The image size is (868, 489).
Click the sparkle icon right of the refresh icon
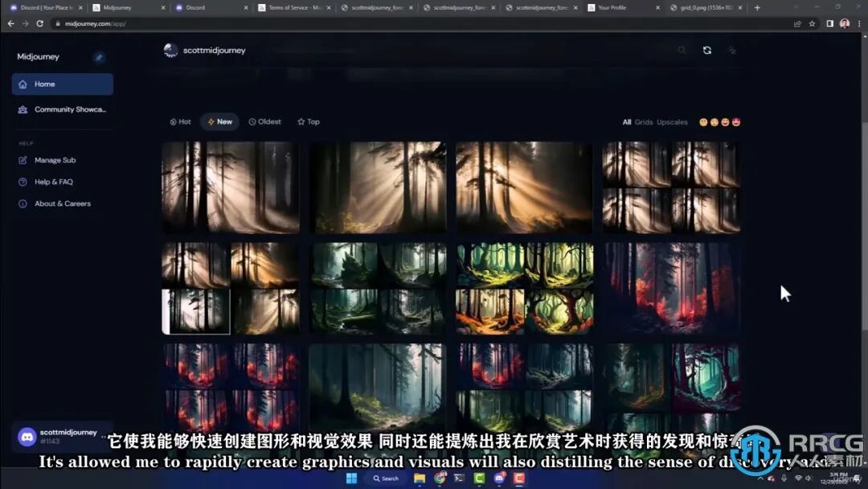tap(732, 51)
